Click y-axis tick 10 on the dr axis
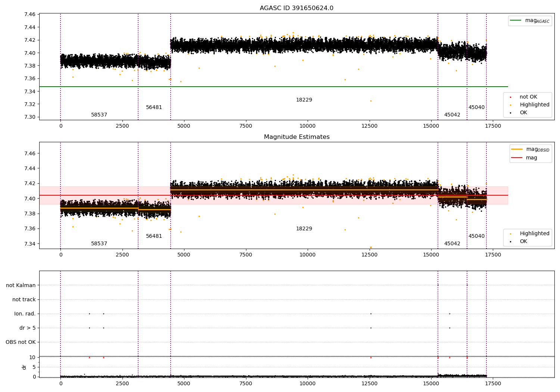 pos(32,357)
